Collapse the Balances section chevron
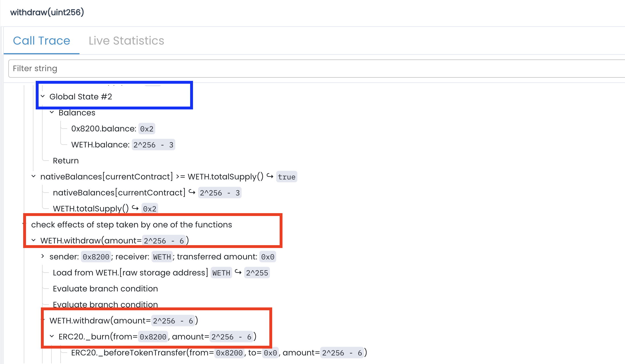625x364 pixels. pos(52,113)
